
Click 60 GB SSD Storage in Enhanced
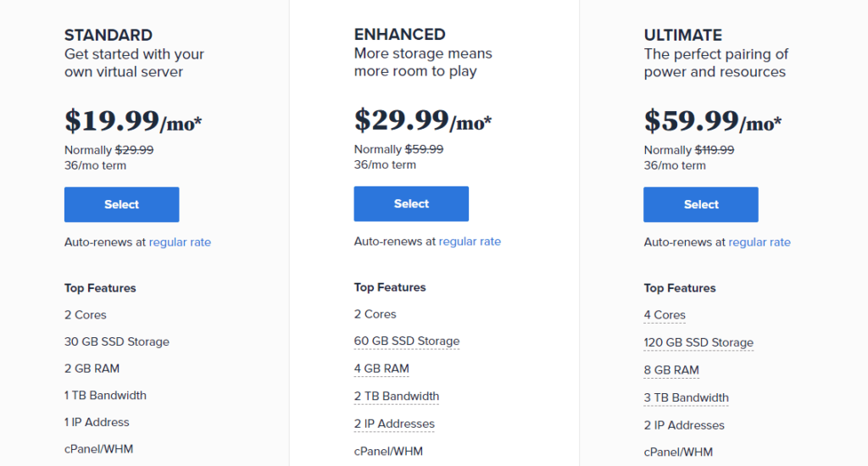click(407, 341)
